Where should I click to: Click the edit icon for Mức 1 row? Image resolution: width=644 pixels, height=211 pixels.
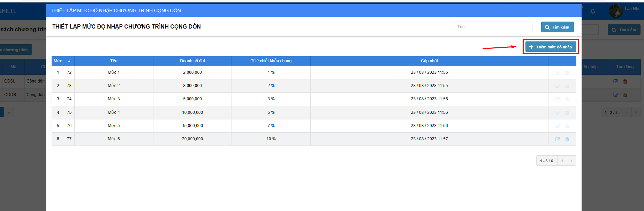[558, 73]
